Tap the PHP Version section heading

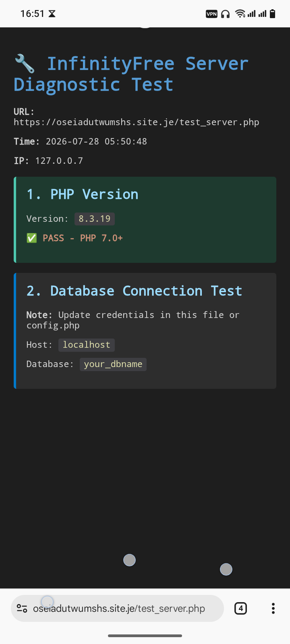(x=83, y=194)
